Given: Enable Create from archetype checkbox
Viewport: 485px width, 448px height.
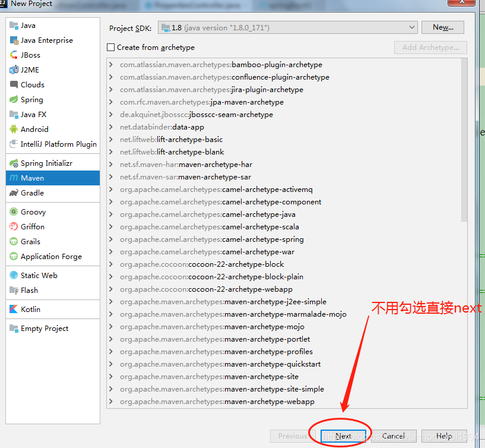Looking at the screenshot, I should pyautogui.click(x=110, y=48).
